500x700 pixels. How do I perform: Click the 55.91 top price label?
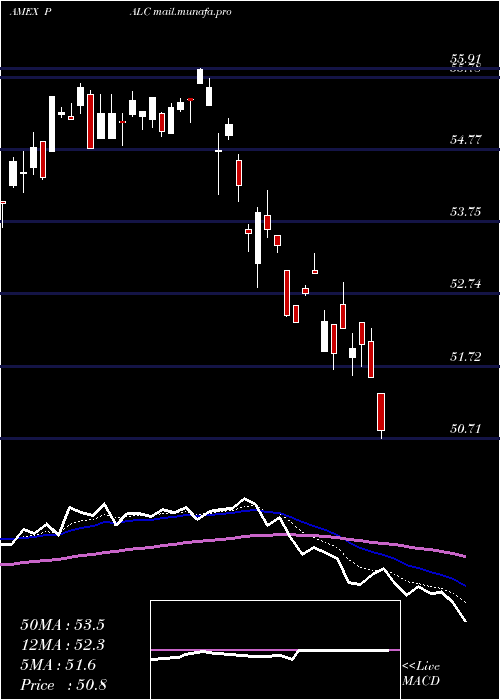466,59
